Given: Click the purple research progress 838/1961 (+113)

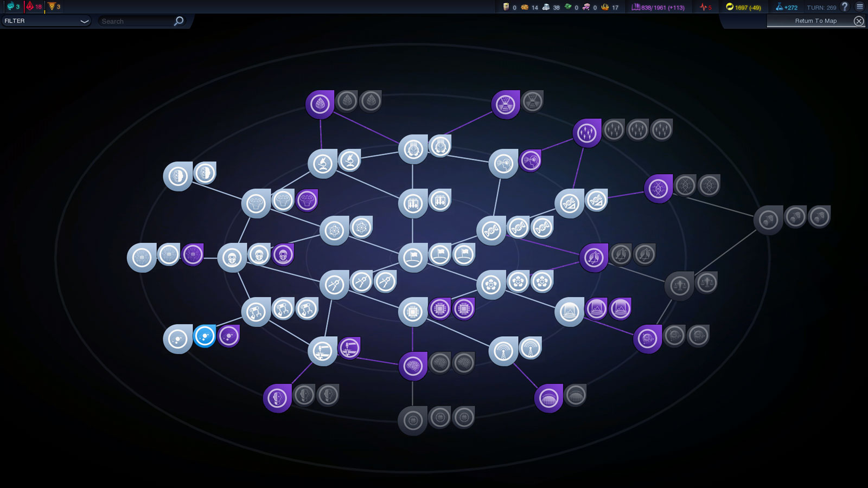Looking at the screenshot, I should click(x=658, y=7).
